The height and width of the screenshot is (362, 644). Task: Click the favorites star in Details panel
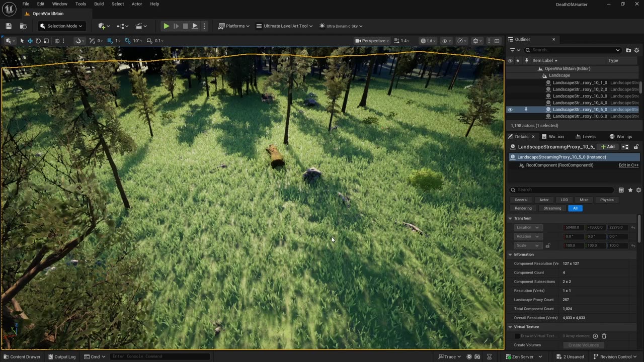pyautogui.click(x=630, y=190)
